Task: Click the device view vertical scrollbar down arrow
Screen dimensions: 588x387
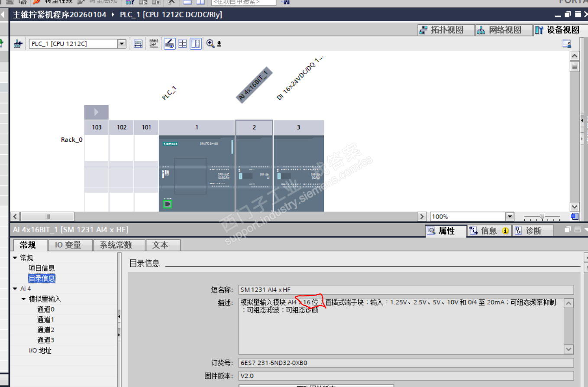Action: click(x=575, y=207)
